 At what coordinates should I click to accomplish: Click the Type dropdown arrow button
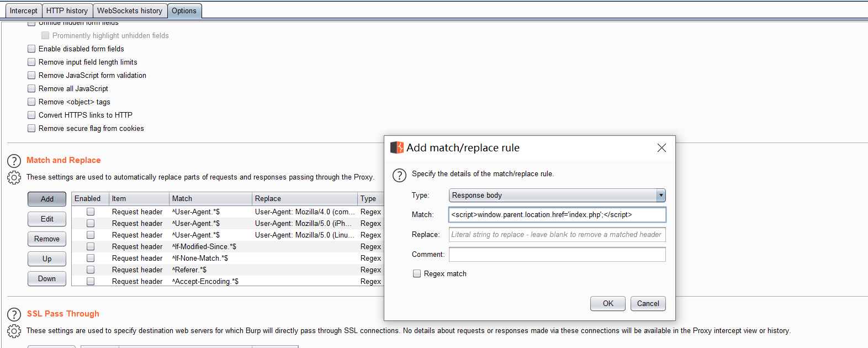pos(661,195)
